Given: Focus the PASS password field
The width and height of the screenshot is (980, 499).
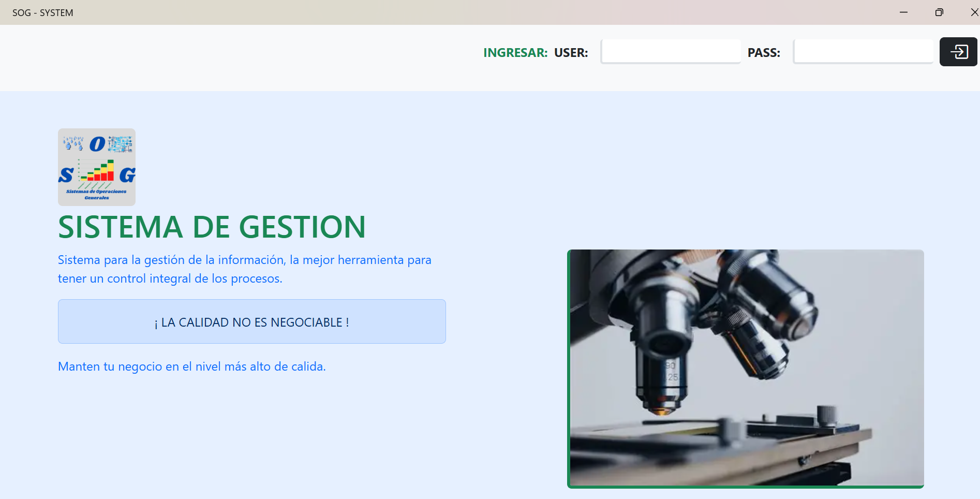Looking at the screenshot, I should pyautogui.click(x=863, y=52).
